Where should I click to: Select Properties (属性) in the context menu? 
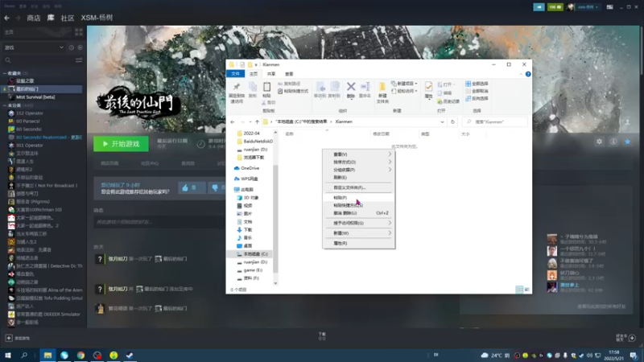(x=358, y=244)
